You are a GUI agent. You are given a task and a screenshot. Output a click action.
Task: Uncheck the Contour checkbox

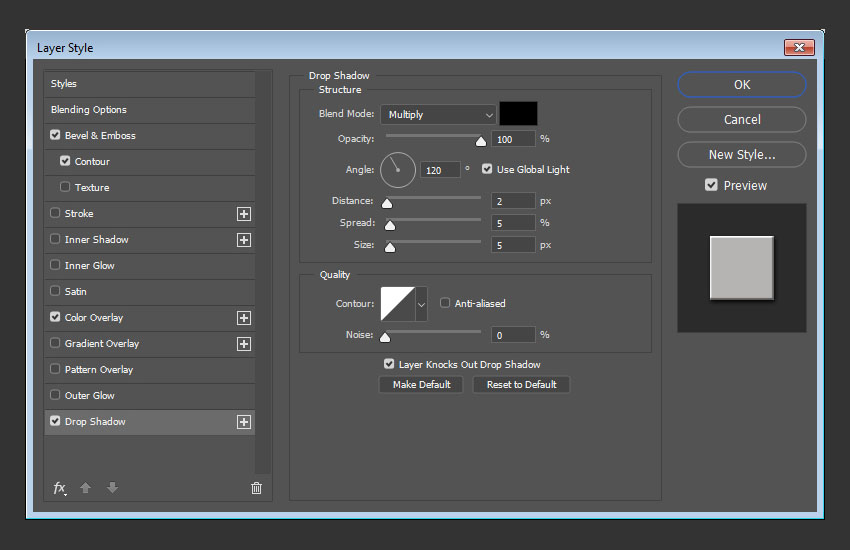[65, 161]
